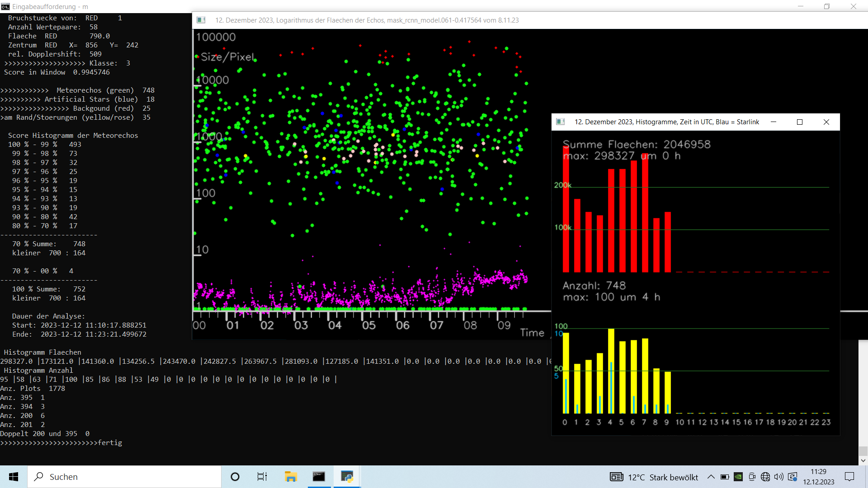
Task: Click the 'fertig' console output line
Action: click(x=61, y=443)
